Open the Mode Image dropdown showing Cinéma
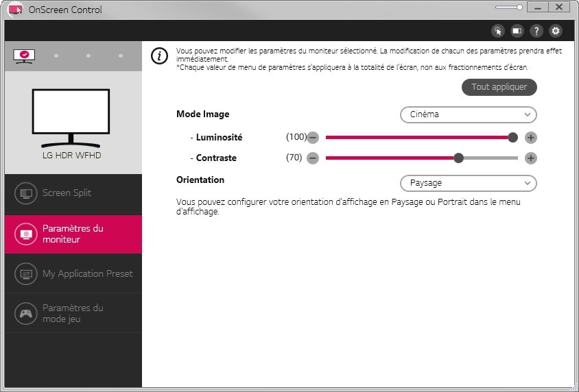This screenshot has width=579, height=392. pyautogui.click(x=468, y=114)
